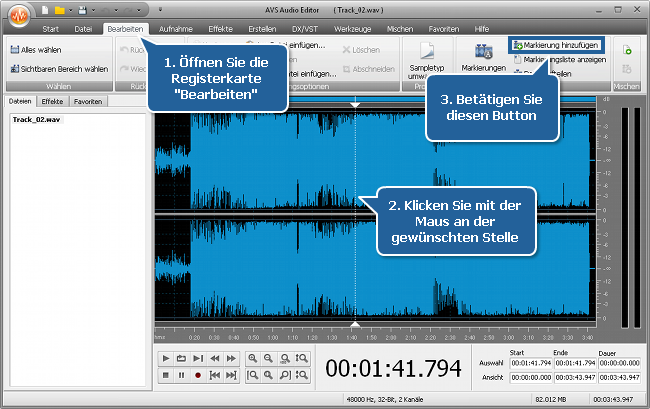Expand dropdown arrow next to folder icon

click(70, 10)
